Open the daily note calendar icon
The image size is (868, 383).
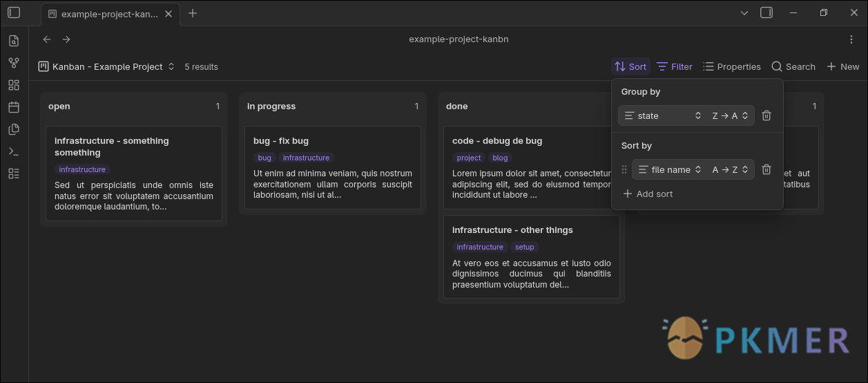tap(14, 107)
